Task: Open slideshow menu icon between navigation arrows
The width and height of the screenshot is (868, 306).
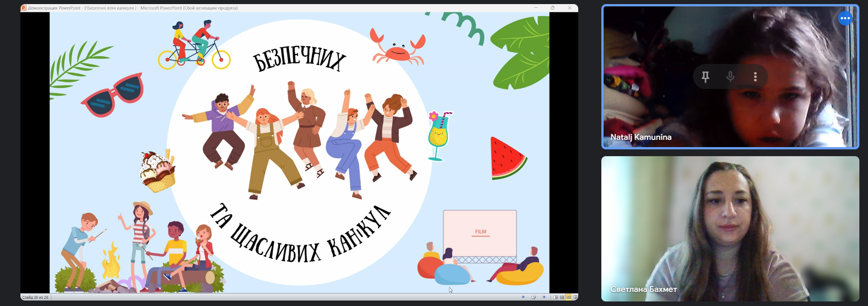Action: [534, 297]
